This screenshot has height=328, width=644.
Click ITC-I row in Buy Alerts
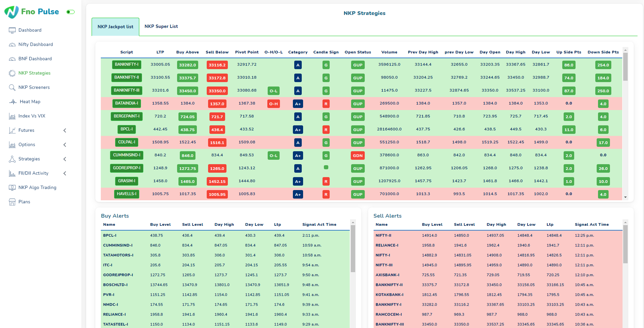[225, 265]
